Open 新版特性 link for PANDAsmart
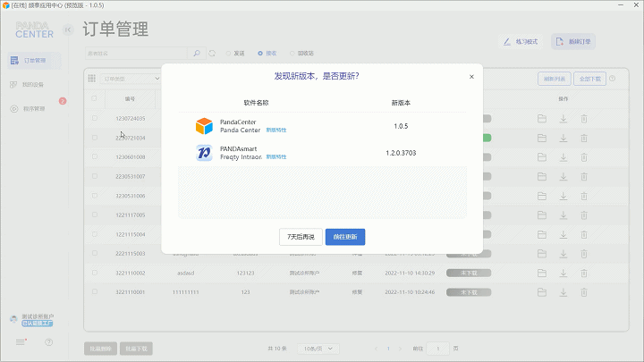This screenshot has height=362, width=644. 276,156
